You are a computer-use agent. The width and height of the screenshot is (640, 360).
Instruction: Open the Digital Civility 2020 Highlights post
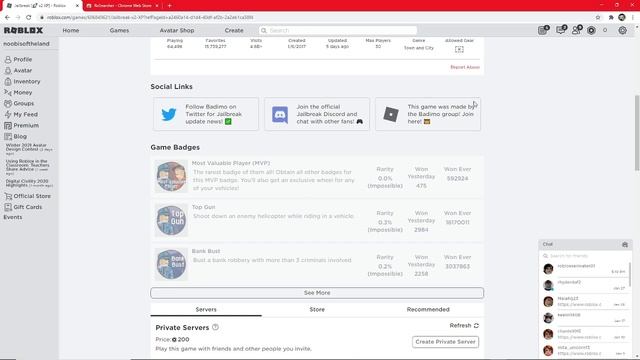29,183
